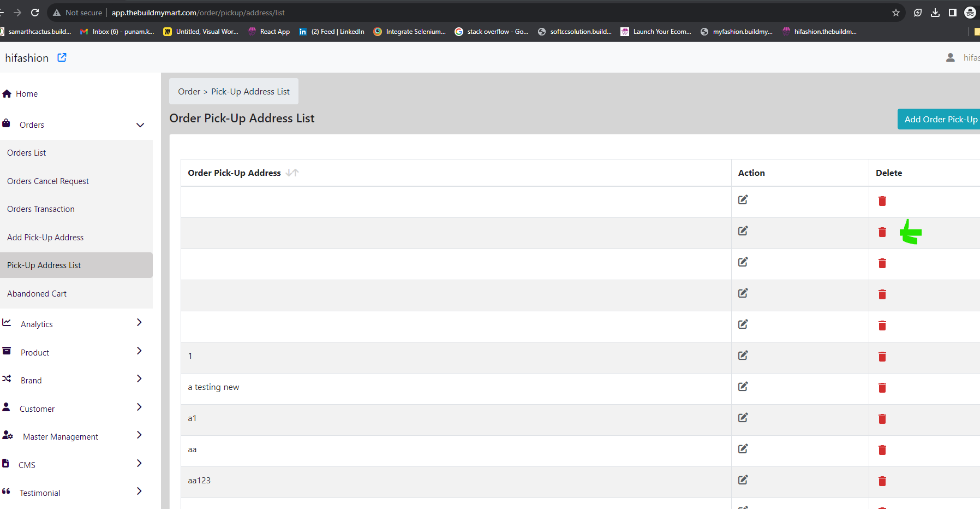
Task: Delete 'a testing new' via trash icon
Action: click(882, 388)
